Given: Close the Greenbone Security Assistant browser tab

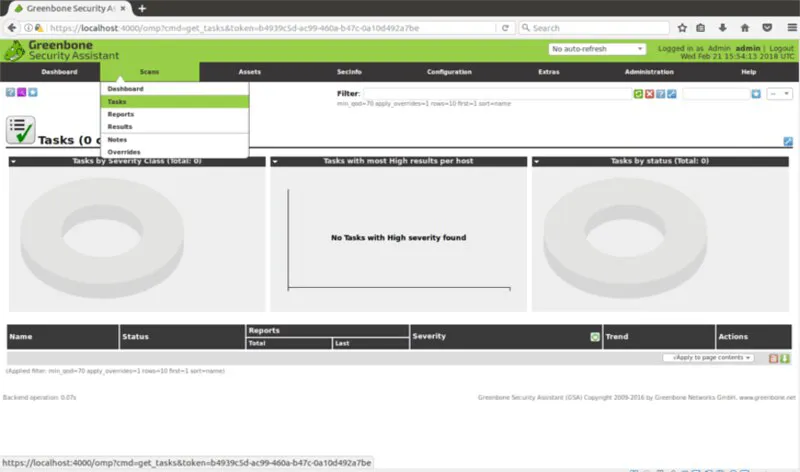Looking at the screenshot, I should pos(123,9).
